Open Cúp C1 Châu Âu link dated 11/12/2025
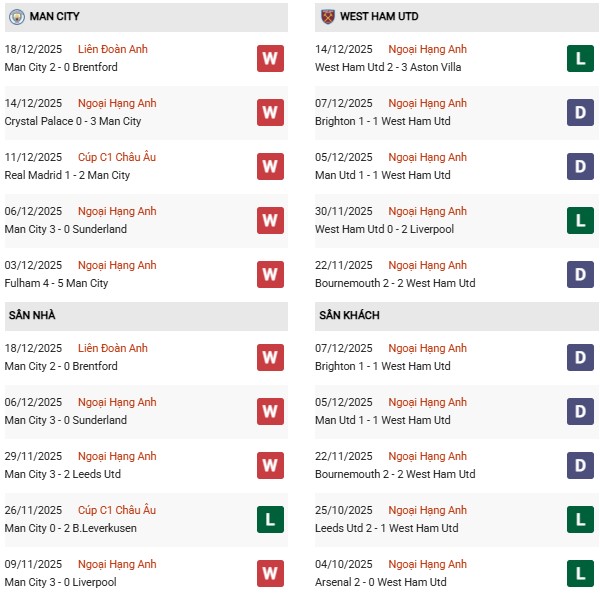Image resolution: width=600 pixels, height=594 pixels. click(117, 157)
